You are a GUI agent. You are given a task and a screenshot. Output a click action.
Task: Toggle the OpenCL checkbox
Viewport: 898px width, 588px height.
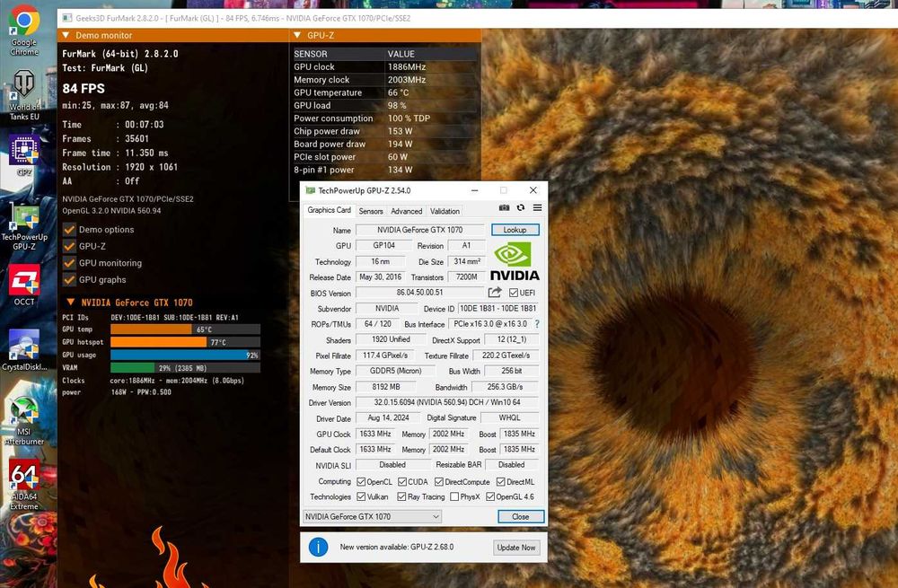(361, 481)
